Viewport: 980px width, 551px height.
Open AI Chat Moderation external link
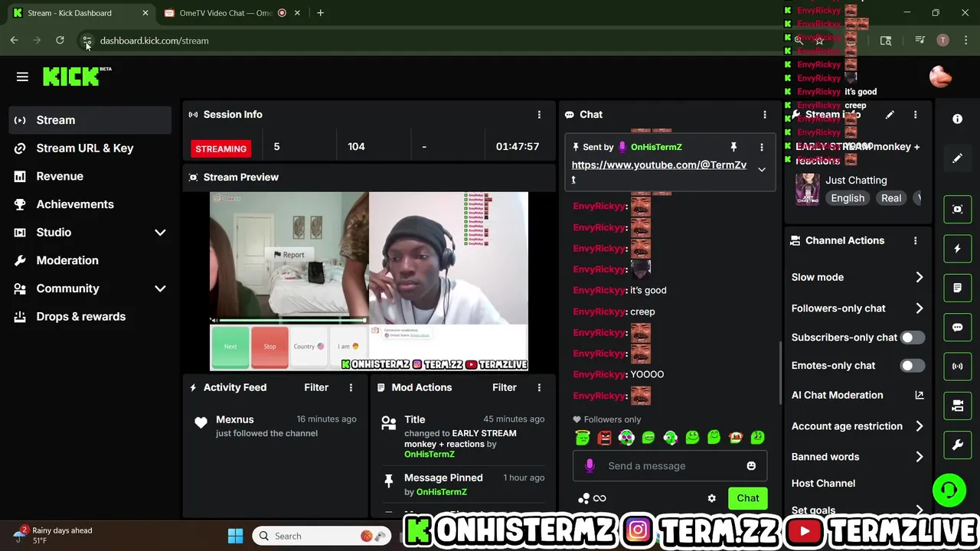pyautogui.click(x=919, y=395)
